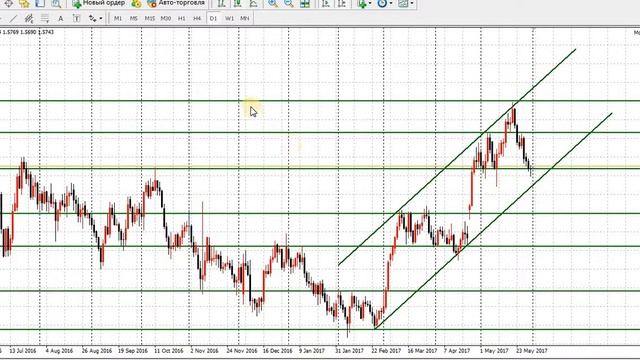Switch timeframe to M15

[x=149, y=18]
